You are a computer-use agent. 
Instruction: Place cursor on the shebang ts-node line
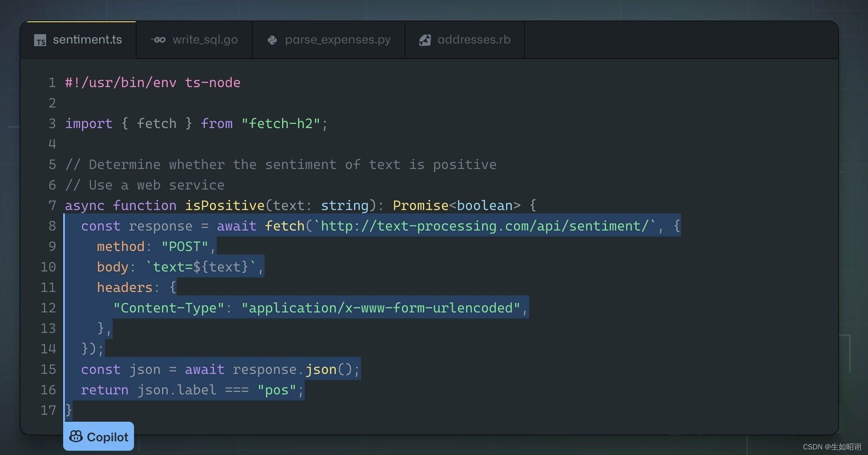point(152,82)
